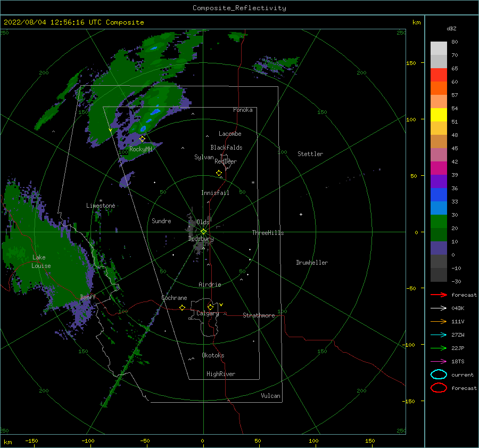Image resolution: width=479 pixels, height=448 pixels.
Task: Click the Stettler label
Action: 310,154
